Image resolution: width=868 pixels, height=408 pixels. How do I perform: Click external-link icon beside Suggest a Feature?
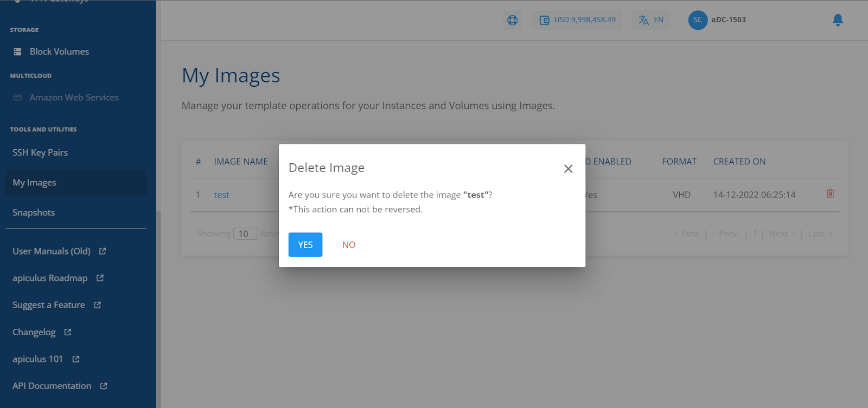[97, 305]
